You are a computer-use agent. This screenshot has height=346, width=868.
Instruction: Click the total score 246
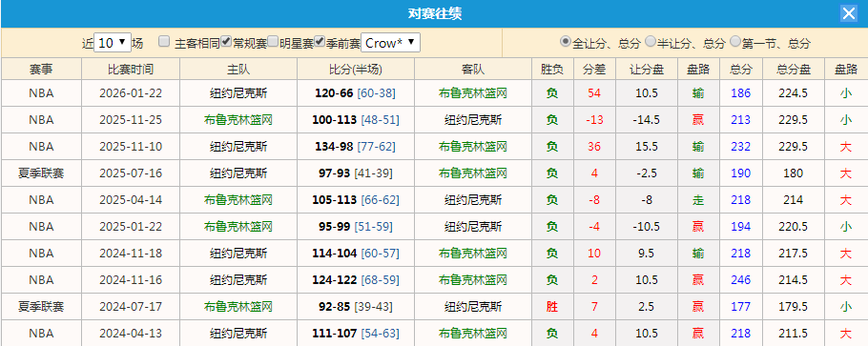tap(741, 279)
